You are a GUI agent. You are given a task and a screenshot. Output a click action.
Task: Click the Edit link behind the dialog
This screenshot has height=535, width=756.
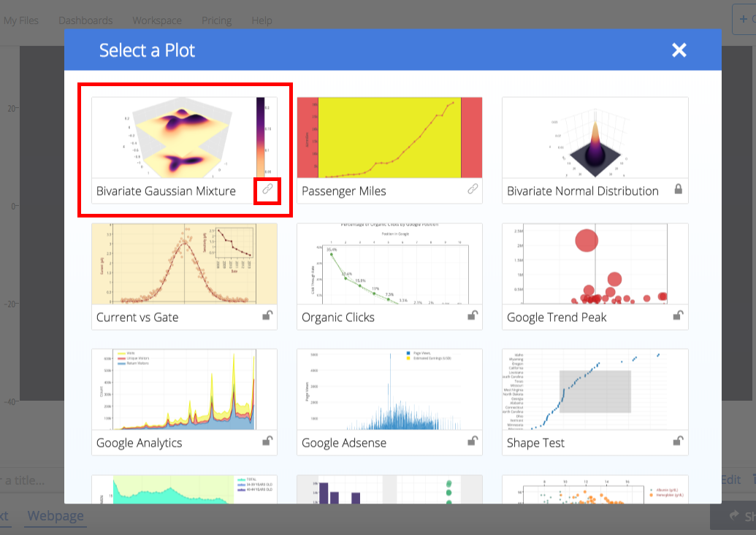(731, 480)
